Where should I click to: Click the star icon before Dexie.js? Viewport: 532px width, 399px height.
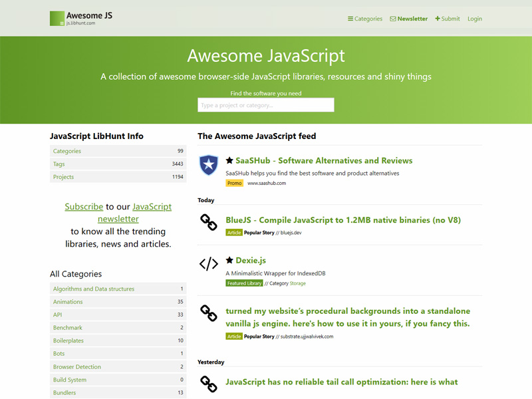tap(229, 260)
